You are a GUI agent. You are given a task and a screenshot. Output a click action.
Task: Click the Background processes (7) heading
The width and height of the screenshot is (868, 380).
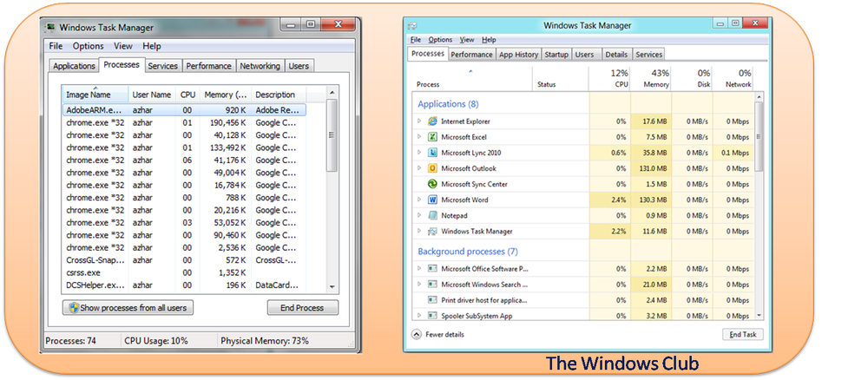468,252
